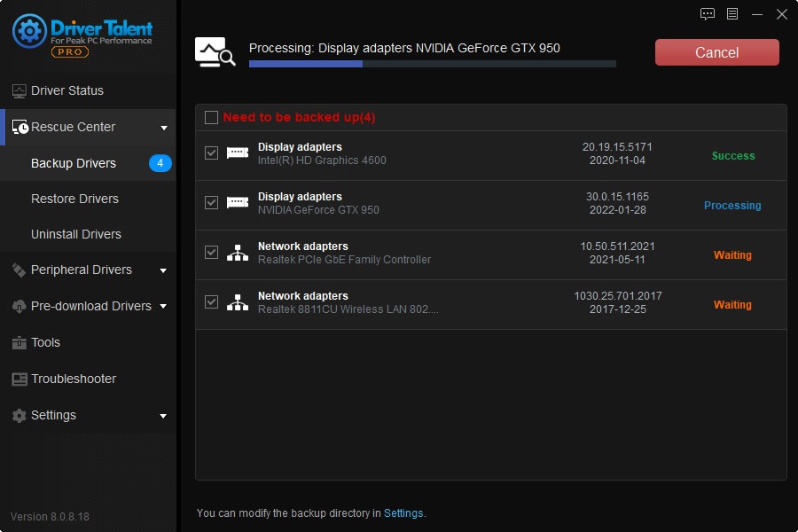Uncheck the Realtek 8811CU Wireless LAN checkbox
798x532 pixels.
[x=211, y=302]
